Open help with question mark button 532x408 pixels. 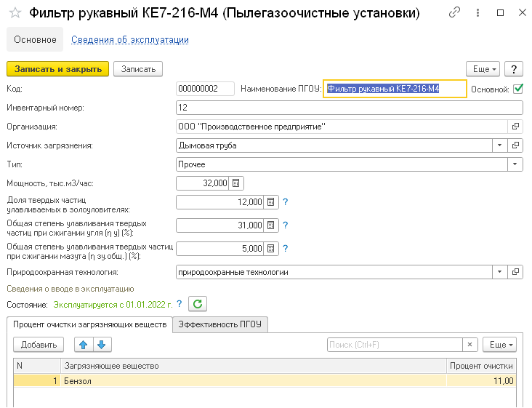[x=514, y=68]
